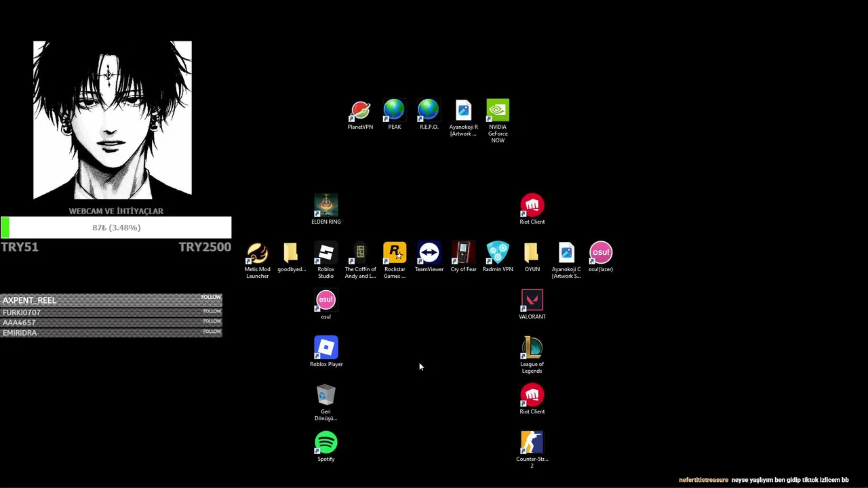Image resolution: width=868 pixels, height=488 pixels.
Task: Select the goodbyed... folder icon
Action: [292, 257]
